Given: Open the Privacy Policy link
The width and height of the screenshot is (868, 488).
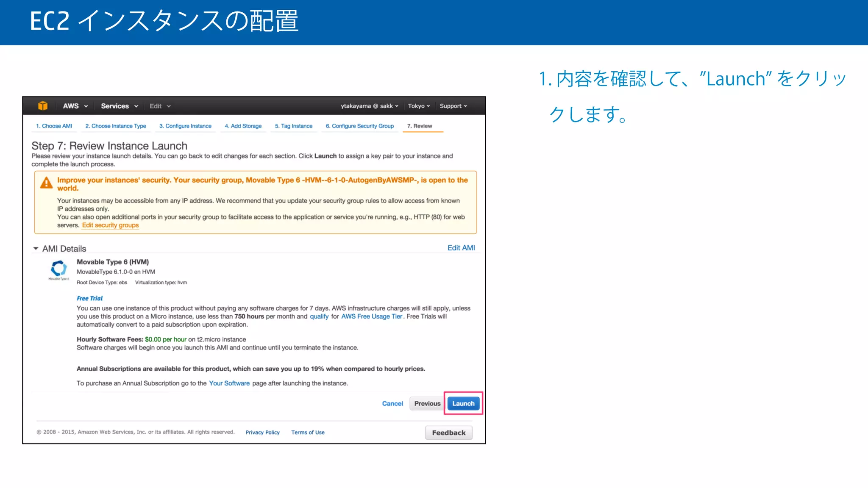Looking at the screenshot, I should point(263,433).
